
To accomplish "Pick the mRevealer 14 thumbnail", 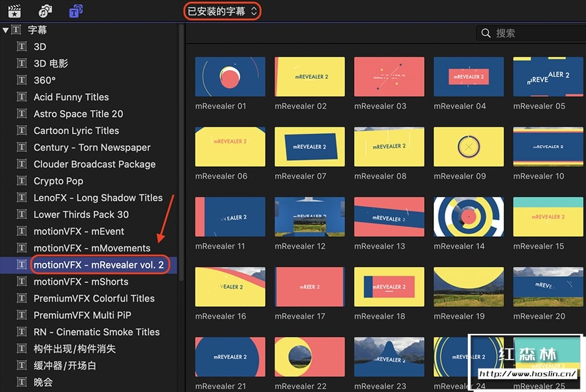I will (468, 217).
